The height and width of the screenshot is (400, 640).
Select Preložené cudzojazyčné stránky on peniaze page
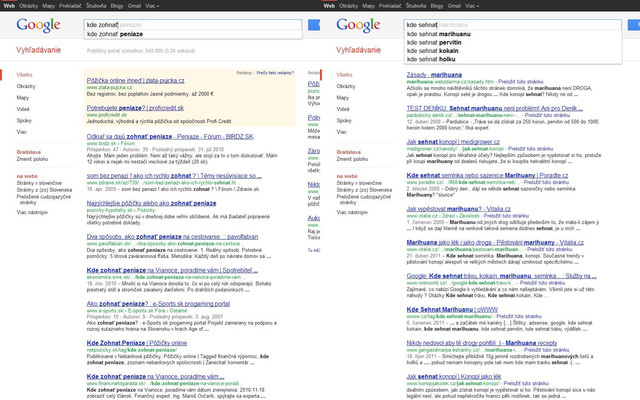click(44, 200)
